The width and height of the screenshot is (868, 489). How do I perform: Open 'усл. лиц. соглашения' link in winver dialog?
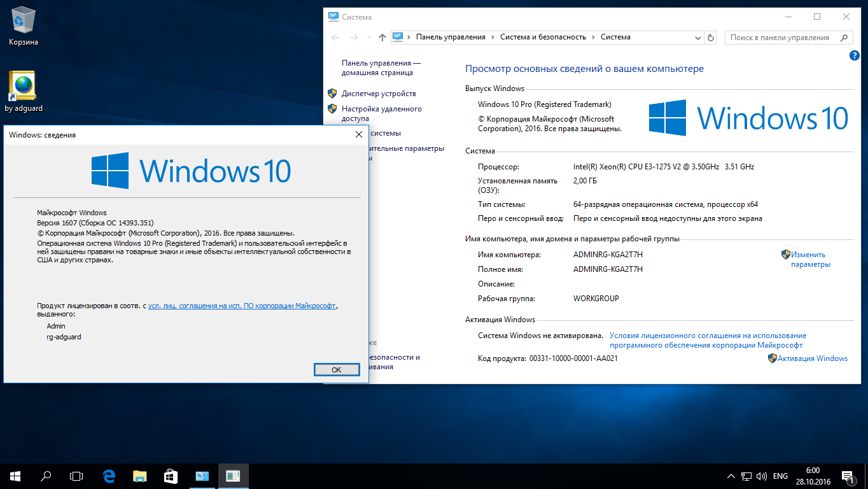[242, 306]
